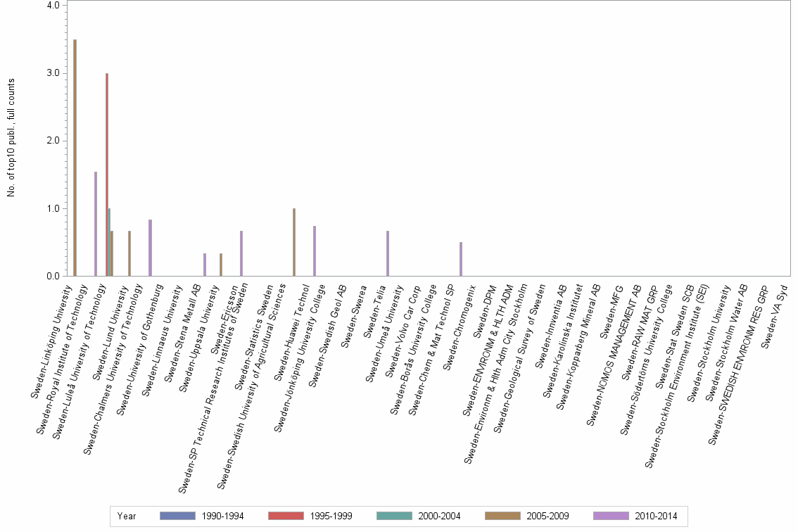Viewport: 798px width, 532px height.
Task: Open the Year legend dropdown
Action: click(x=127, y=516)
